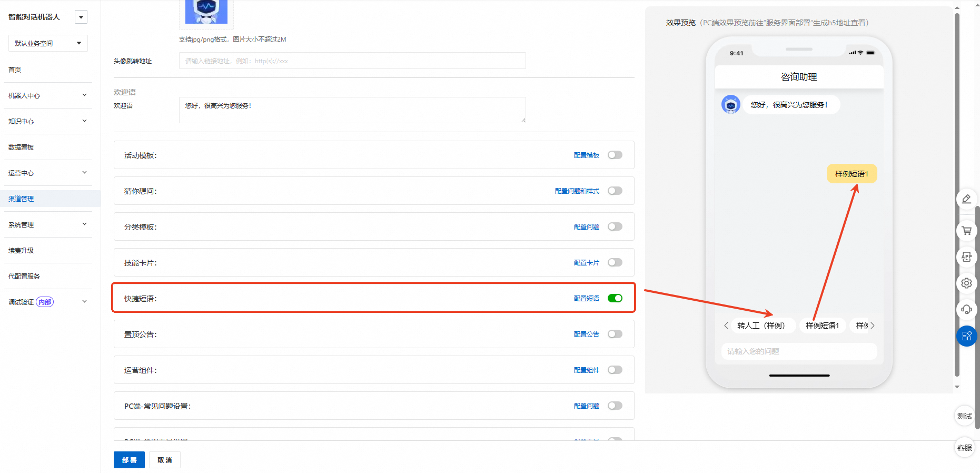
Task: Expand the 机器人中心 chevron
Action: click(84, 95)
